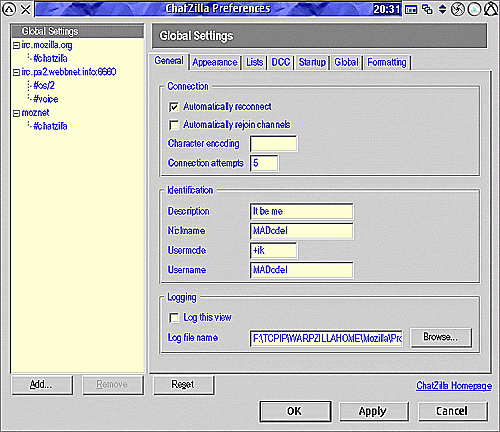Select #chatzilla under moznet

point(50,126)
